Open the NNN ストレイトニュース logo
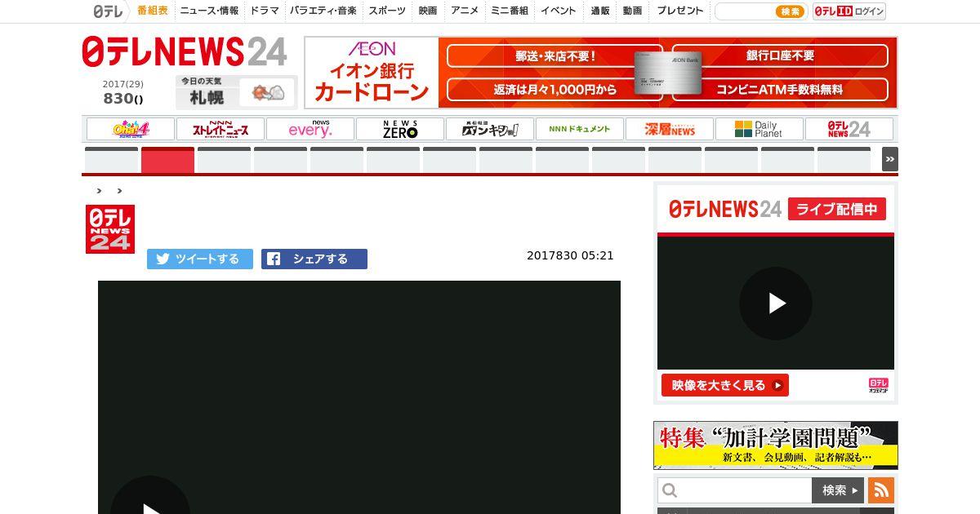The height and width of the screenshot is (514, 980). [220, 129]
